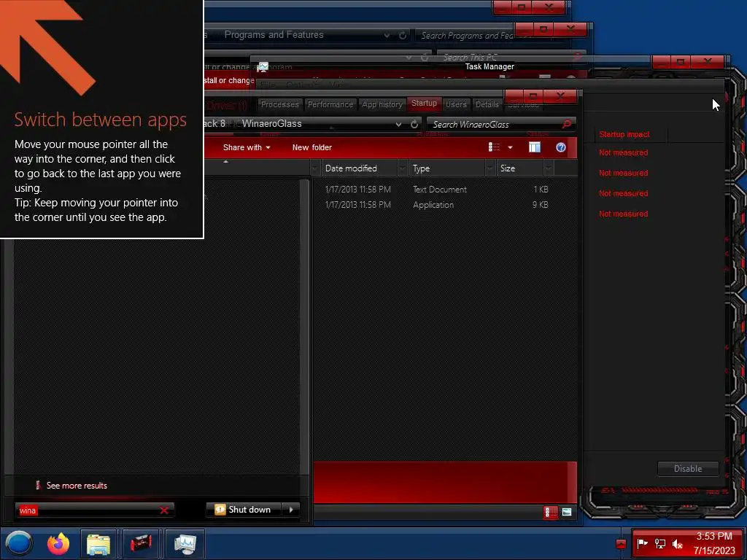Click Programs and Features breadcrumb
Screen dimensions: 747x560
[274, 35]
